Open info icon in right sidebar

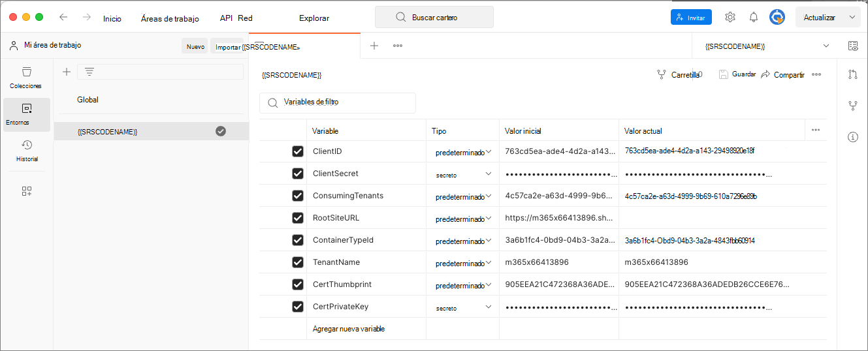(x=852, y=137)
